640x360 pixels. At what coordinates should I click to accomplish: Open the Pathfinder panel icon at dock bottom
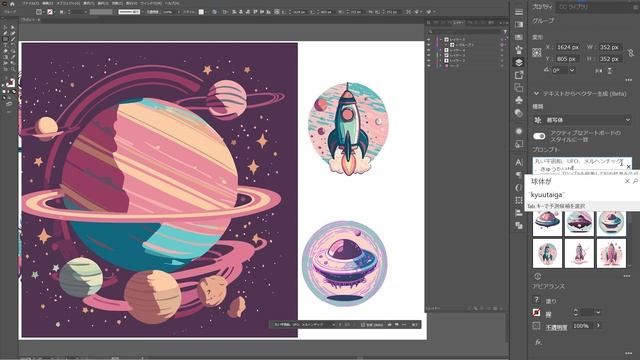(x=519, y=225)
